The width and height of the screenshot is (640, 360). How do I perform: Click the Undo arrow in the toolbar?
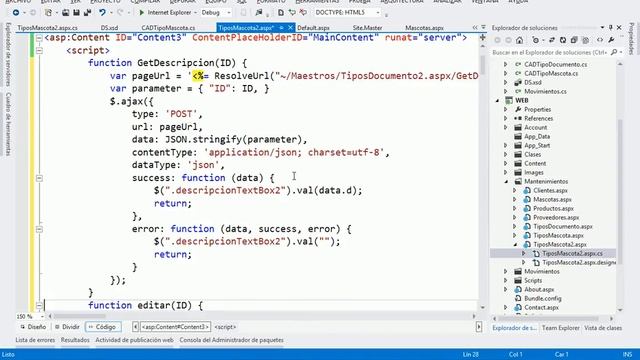[x=102, y=13]
